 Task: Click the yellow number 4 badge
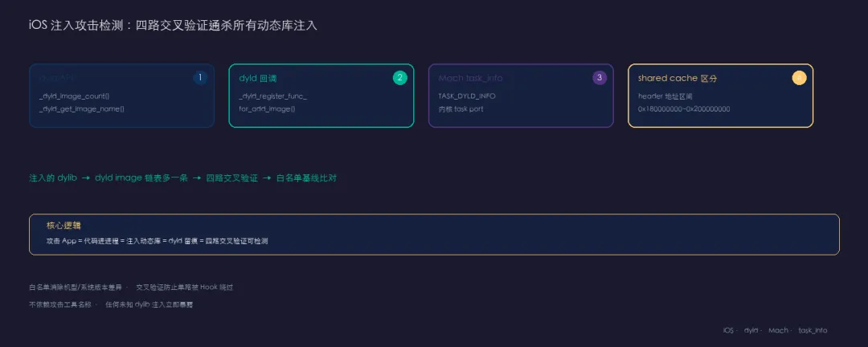pos(800,78)
